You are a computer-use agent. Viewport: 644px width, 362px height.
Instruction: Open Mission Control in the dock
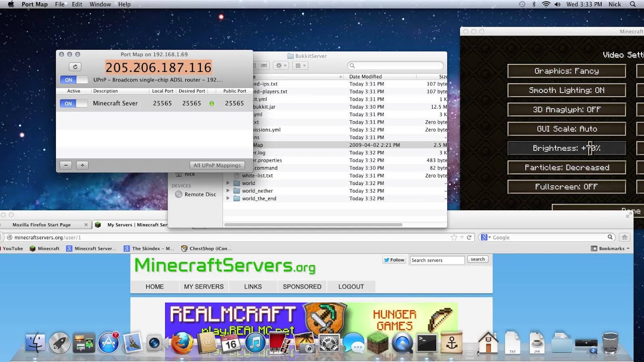84,343
